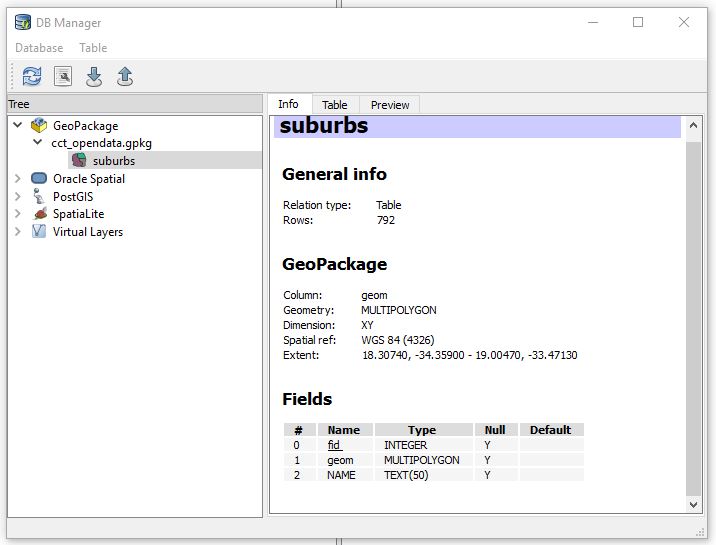Click the 'Type' column header
Screen dimensions: 716x545
(422, 430)
